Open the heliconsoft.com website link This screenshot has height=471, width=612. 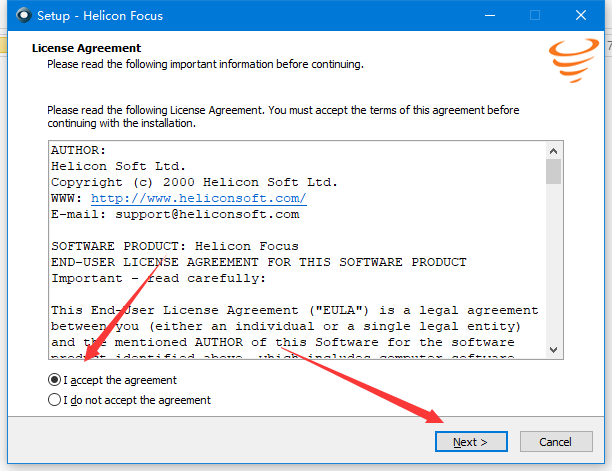[x=198, y=198]
